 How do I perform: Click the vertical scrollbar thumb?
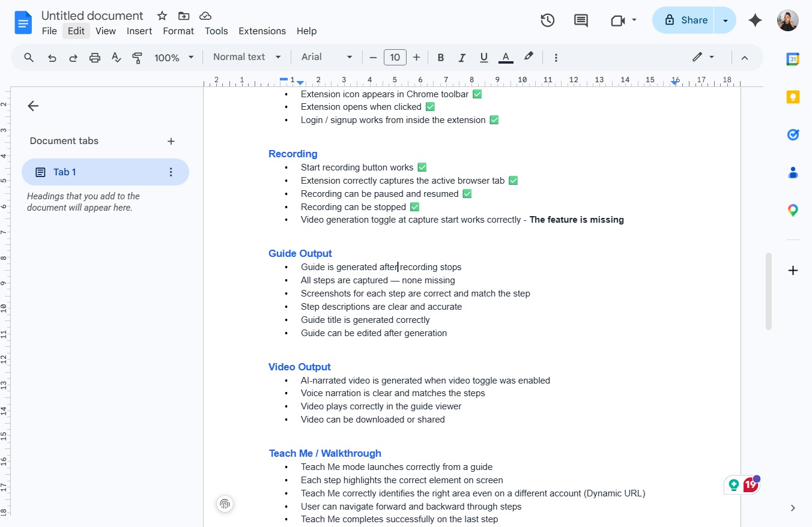(768, 292)
